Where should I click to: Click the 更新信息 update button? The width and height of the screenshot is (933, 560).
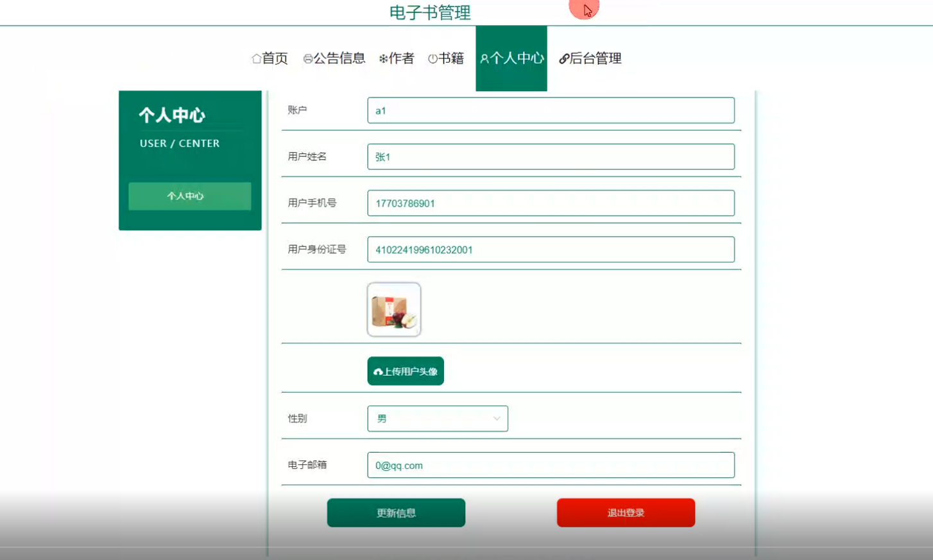point(396,513)
